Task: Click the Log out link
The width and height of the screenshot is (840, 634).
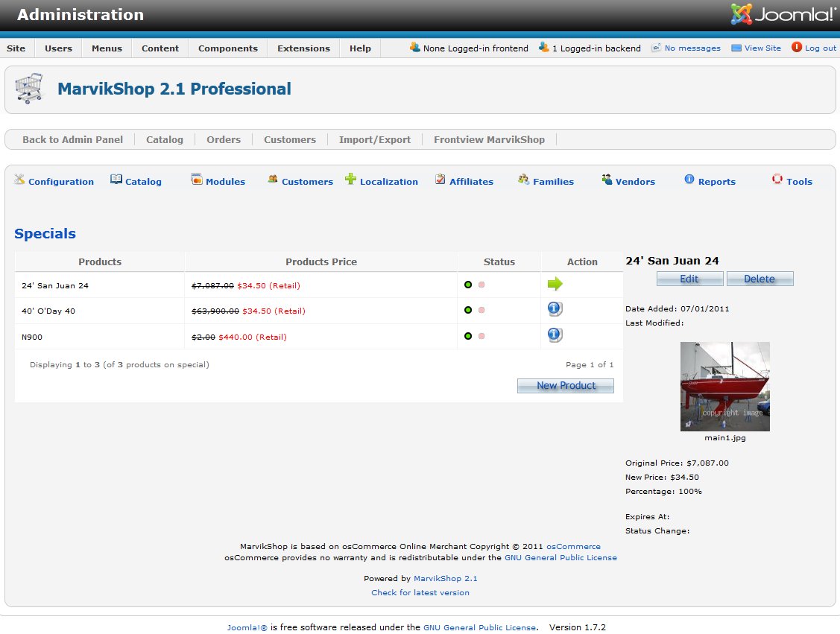Action: click(821, 48)
